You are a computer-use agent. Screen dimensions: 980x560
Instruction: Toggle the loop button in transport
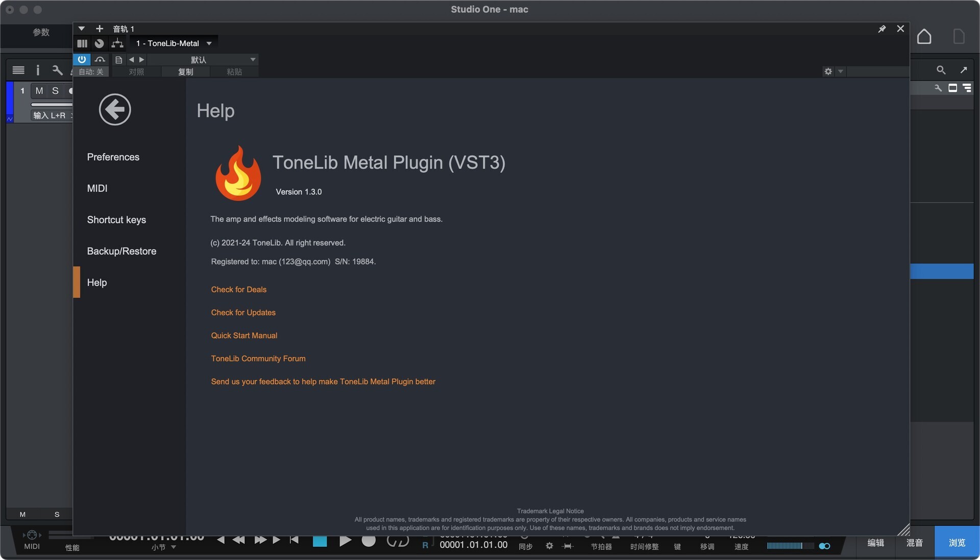(x=398, y=541)
